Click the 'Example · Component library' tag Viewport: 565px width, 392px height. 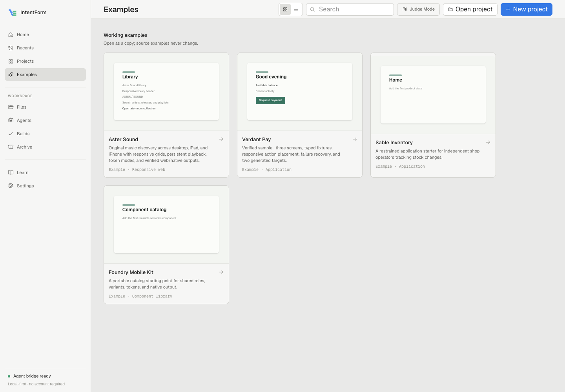(x=140, y=296)
